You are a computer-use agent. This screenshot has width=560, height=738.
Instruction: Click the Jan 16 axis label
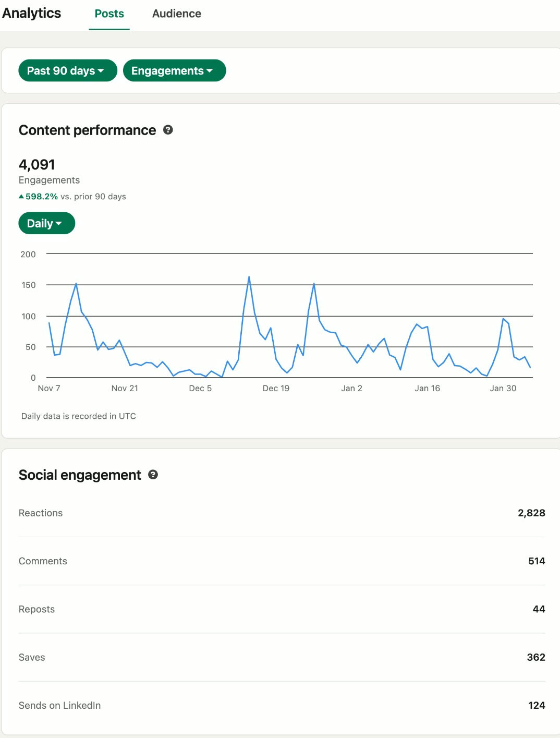pos(427,388)
